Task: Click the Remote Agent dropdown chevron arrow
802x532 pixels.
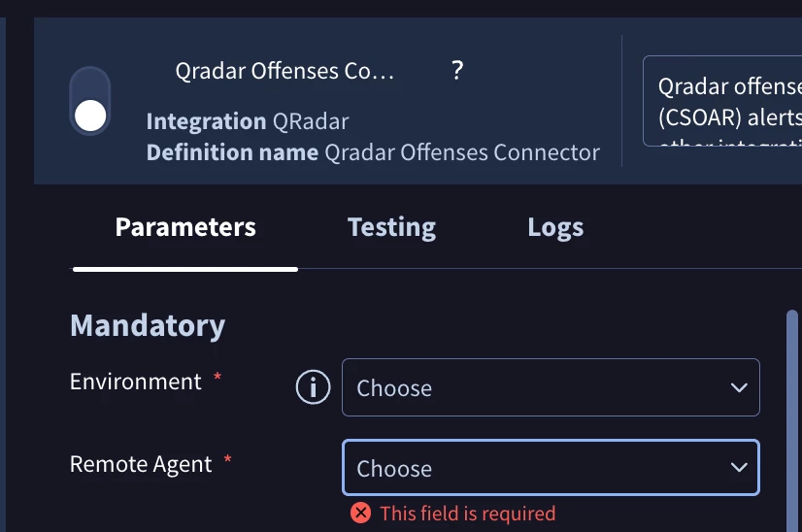Action: click(739, 468)
